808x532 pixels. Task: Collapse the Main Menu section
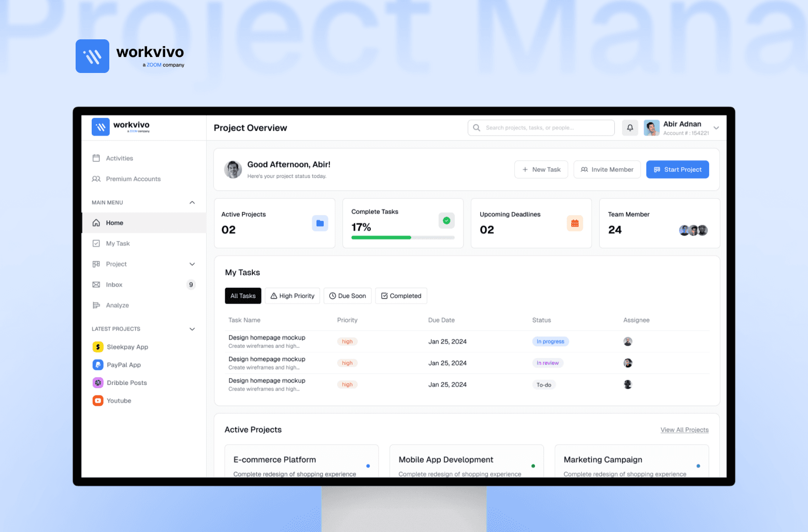coord(192,202)
